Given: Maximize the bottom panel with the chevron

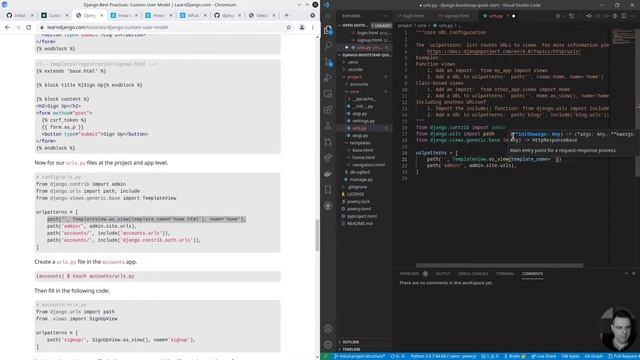Looking at the screenshot, I should [626, 273].
